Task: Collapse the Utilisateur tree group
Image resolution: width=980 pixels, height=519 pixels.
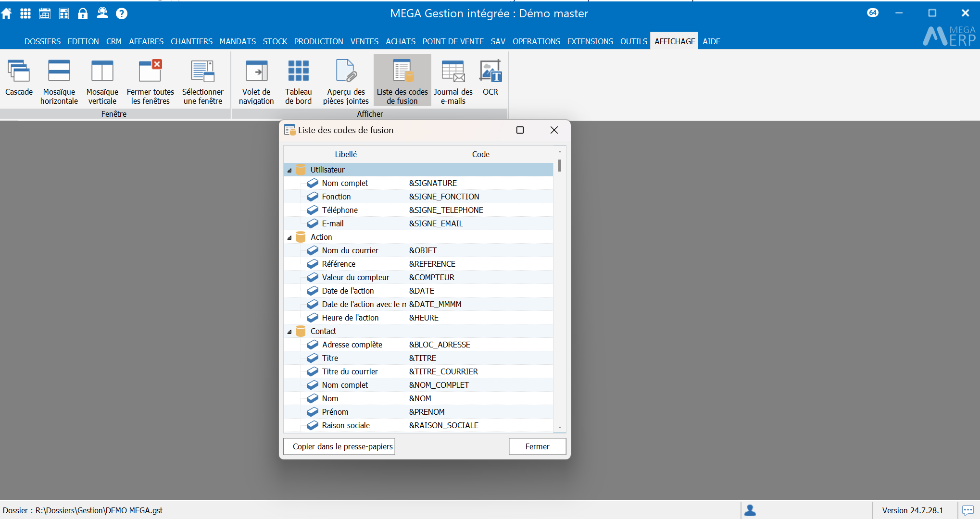Action: tap(289, 171)
